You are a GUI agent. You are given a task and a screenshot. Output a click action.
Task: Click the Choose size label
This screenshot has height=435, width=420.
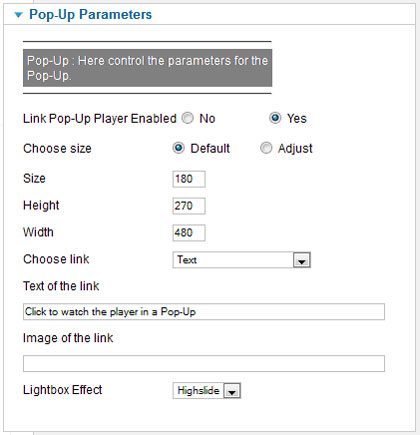[57, 148]
